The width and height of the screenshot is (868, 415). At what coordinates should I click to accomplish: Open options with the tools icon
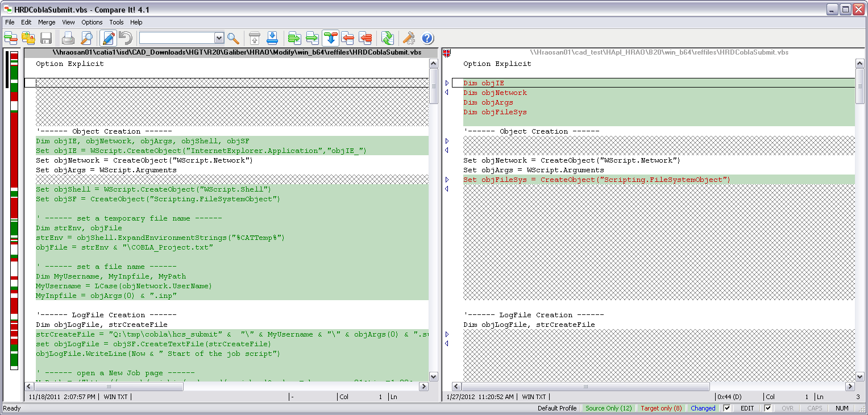tap(409, 38)
